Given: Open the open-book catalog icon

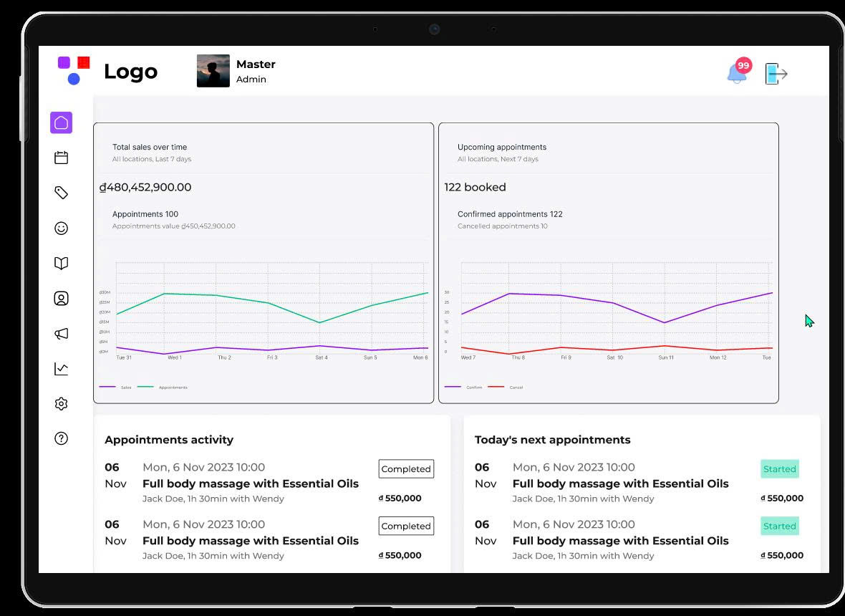Looking at the screenshot, I should [62, 263].
